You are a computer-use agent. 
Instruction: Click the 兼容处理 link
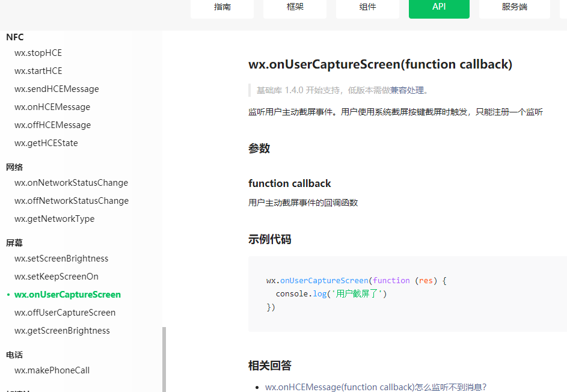406,90
